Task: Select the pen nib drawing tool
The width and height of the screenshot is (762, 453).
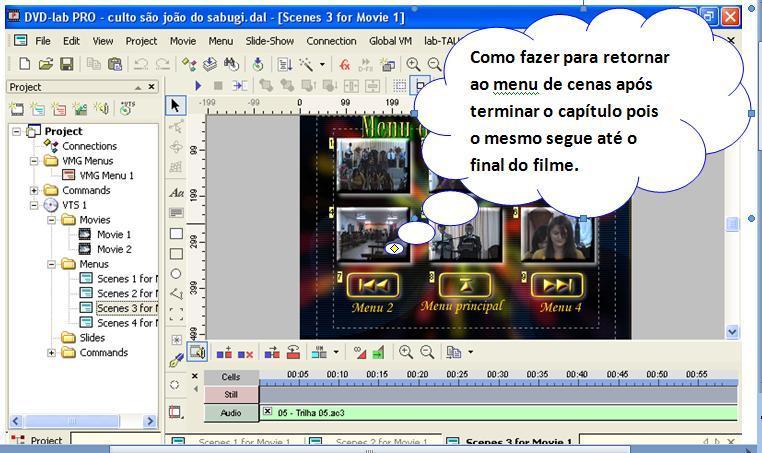Action: 176,360
